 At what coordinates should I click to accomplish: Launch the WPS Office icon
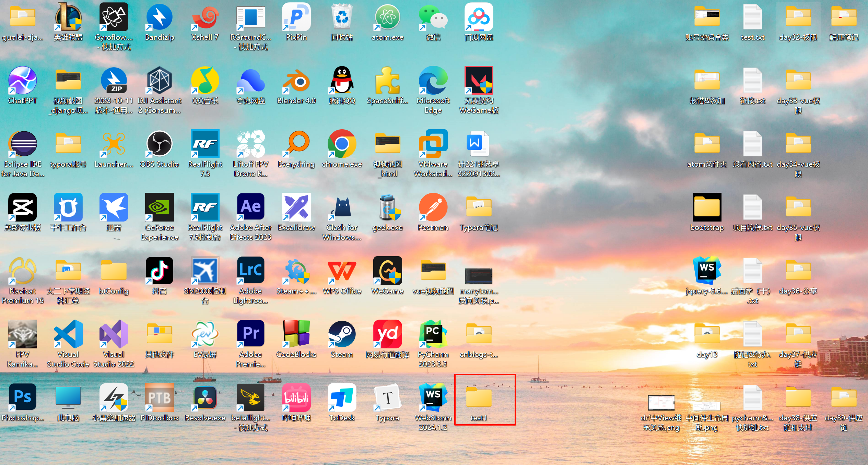click(x=342, y=271)
